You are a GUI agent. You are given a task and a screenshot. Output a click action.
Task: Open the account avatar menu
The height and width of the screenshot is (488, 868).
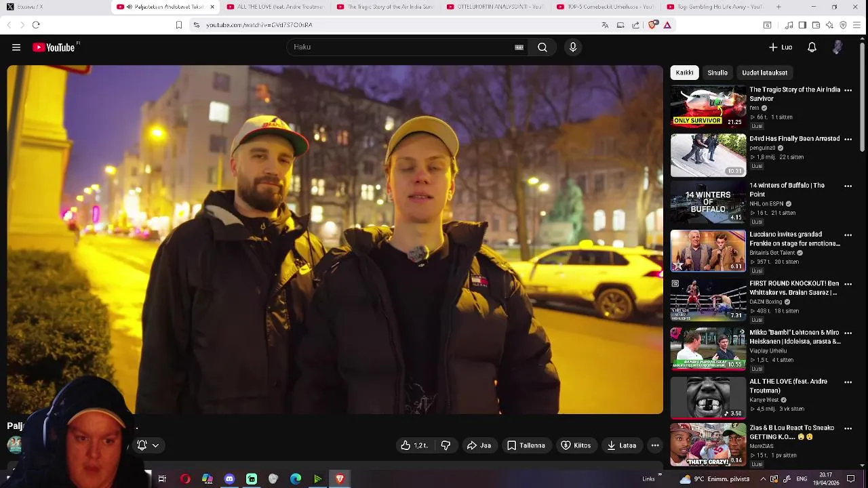click(x=838, y=47)
